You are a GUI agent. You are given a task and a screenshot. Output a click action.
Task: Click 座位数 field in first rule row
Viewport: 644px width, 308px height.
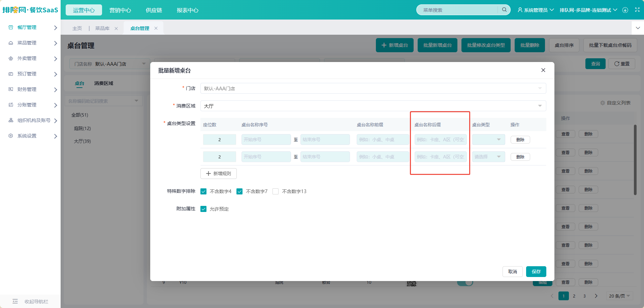[220, 140]
